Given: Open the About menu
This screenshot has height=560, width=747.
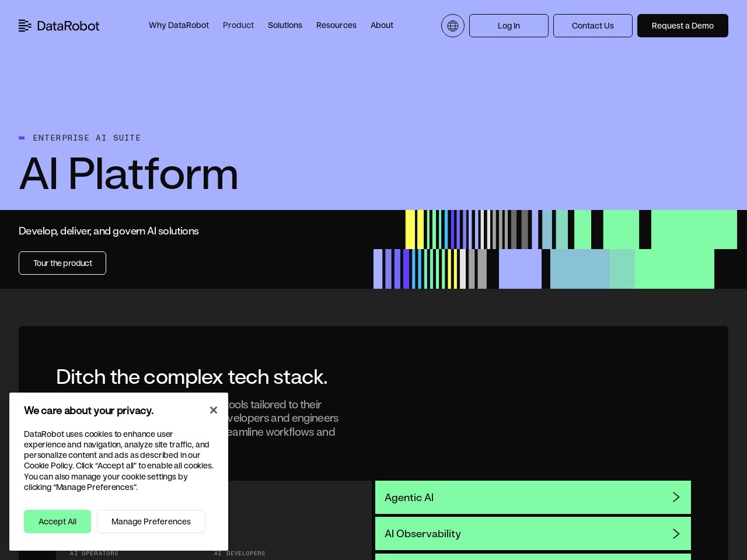Looking at the screenshot, I should click(382, 25).
